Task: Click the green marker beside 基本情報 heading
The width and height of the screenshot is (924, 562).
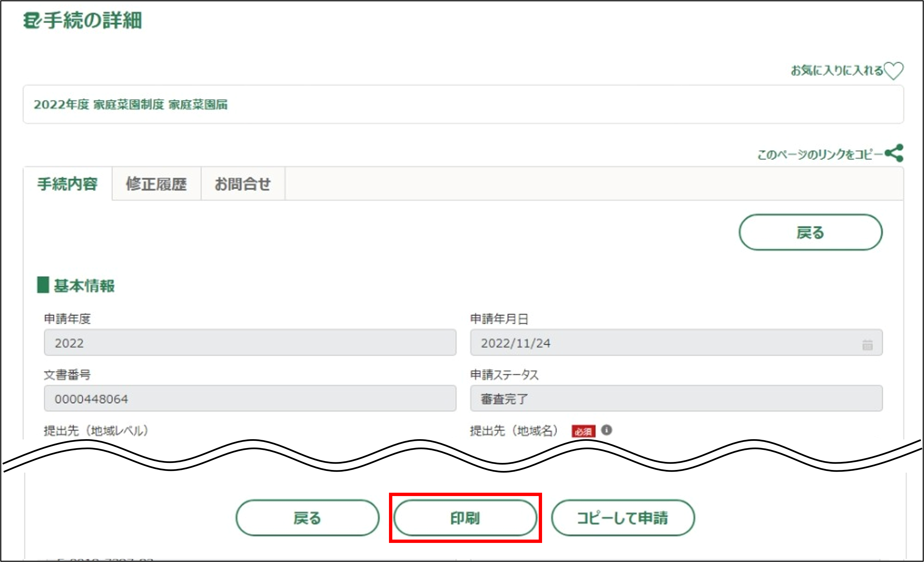Action: tap(43, 285)
